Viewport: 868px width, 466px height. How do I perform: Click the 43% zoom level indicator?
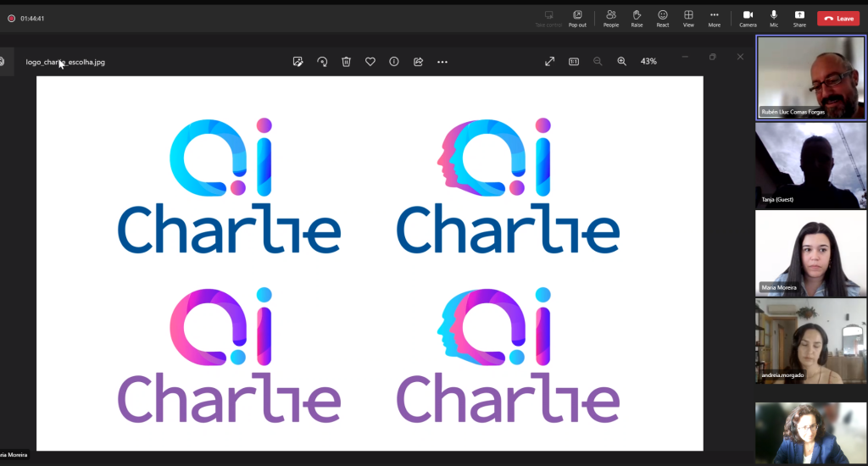[648, 61]
